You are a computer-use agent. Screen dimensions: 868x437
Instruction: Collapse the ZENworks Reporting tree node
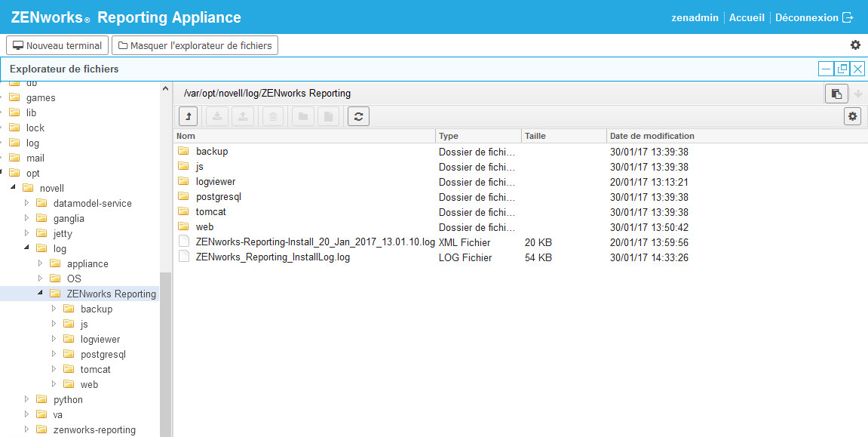pyautogui.click(x=40, y=294)
